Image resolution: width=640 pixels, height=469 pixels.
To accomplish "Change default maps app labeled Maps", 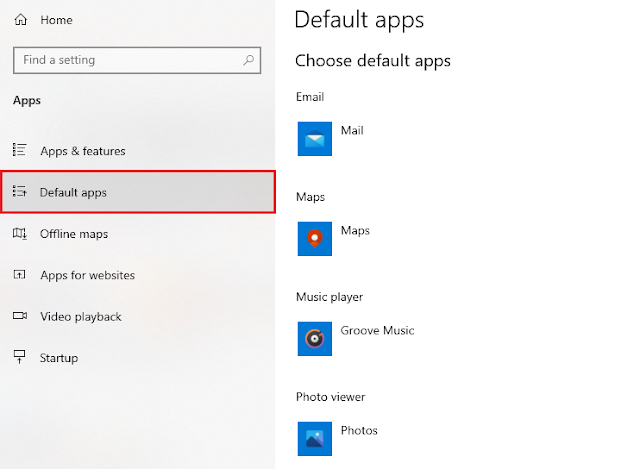I will (x=355, y=231).
